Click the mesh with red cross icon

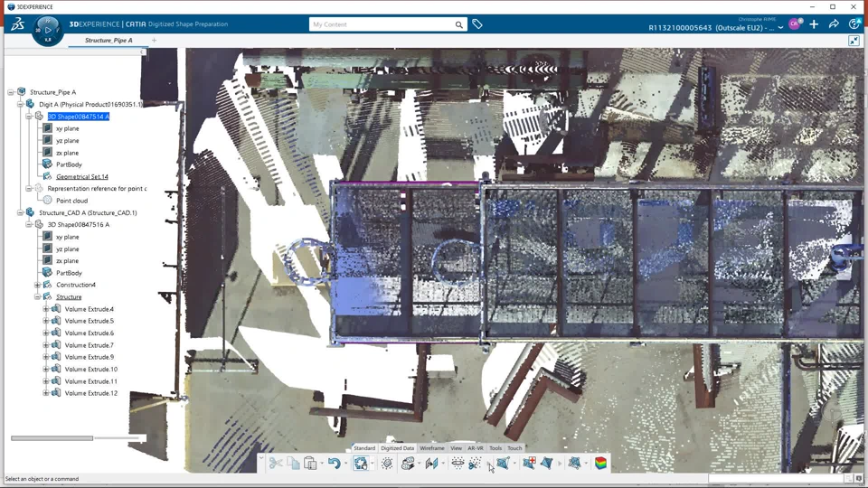click(x=529, y=463)
